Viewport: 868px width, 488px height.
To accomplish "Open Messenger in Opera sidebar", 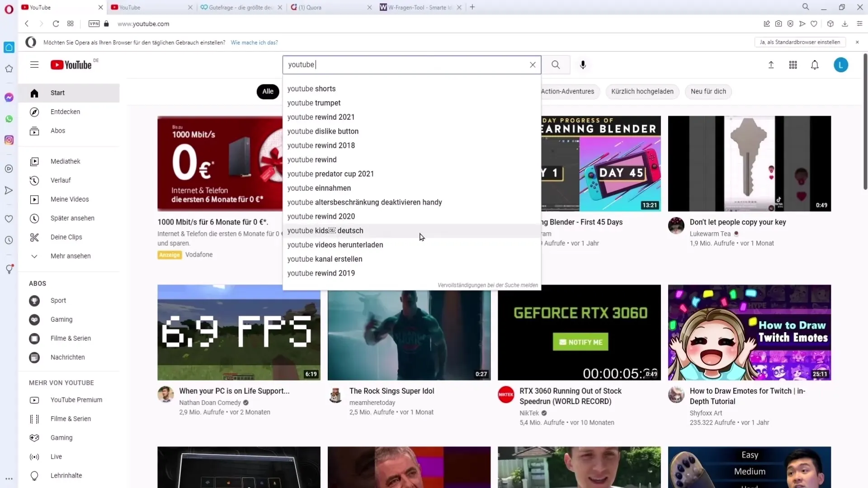I will coord(9,97).
